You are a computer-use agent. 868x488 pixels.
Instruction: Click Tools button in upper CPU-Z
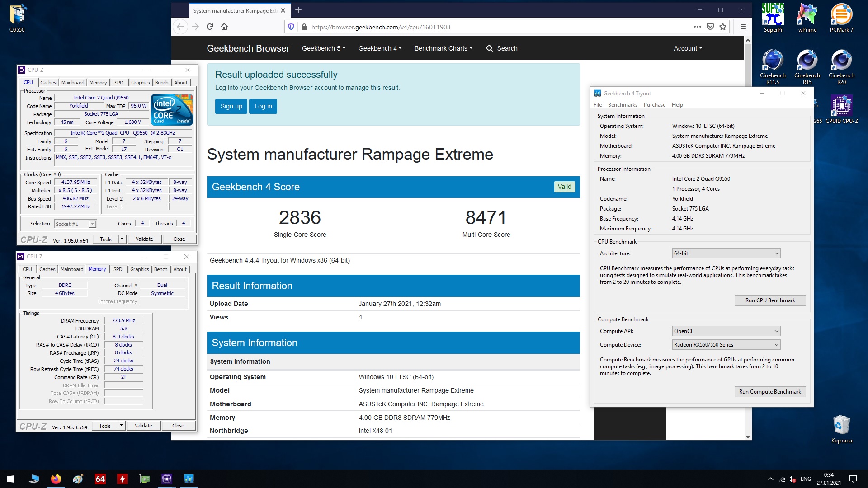(106, 239)
